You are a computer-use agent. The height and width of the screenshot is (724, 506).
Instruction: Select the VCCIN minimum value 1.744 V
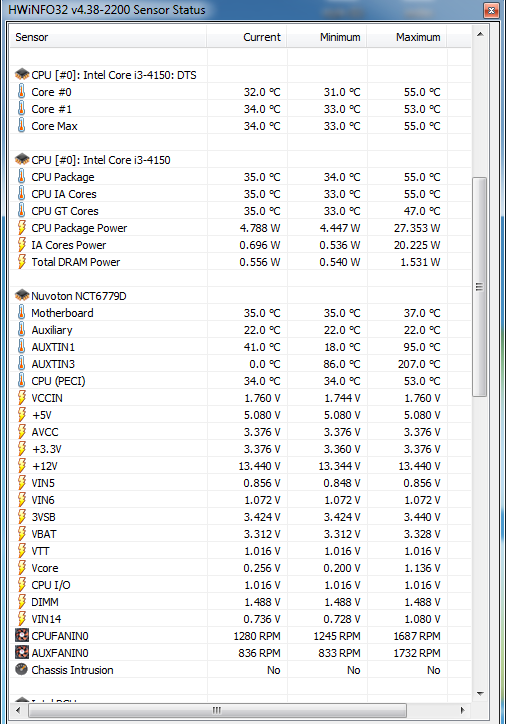[x=342, y=398]
